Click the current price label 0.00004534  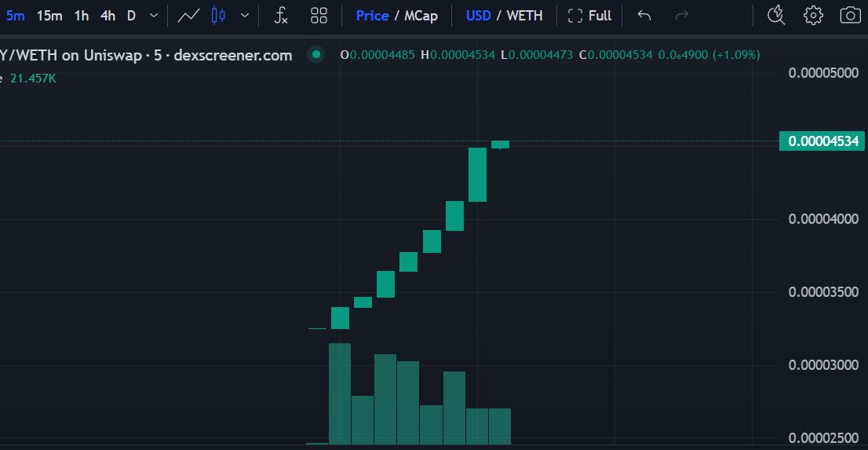(x=822, y=141)
